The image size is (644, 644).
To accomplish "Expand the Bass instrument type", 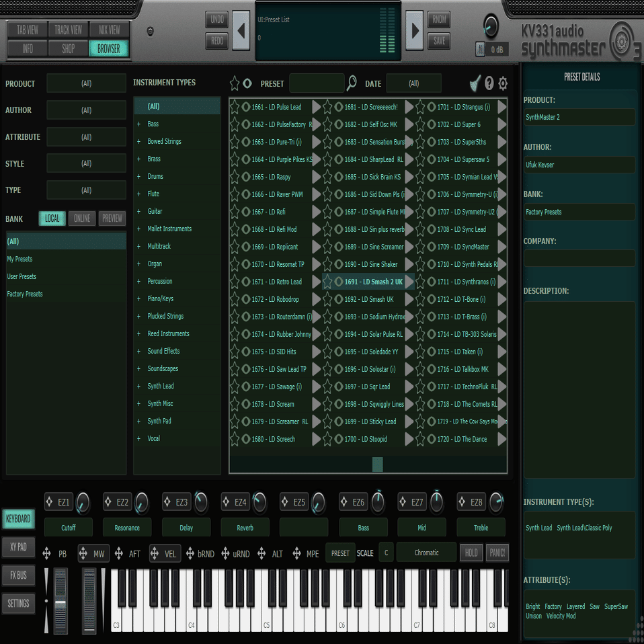I will (x=139, y=124).
